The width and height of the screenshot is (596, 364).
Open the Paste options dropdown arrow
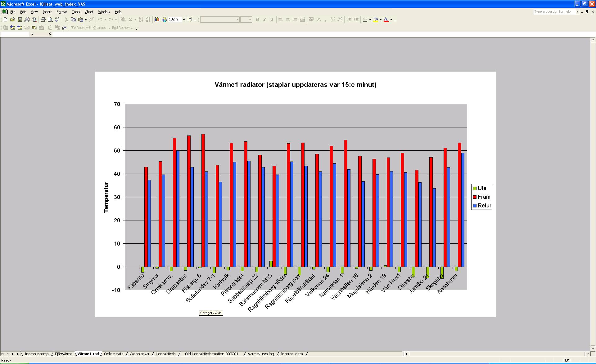[86, 20]
